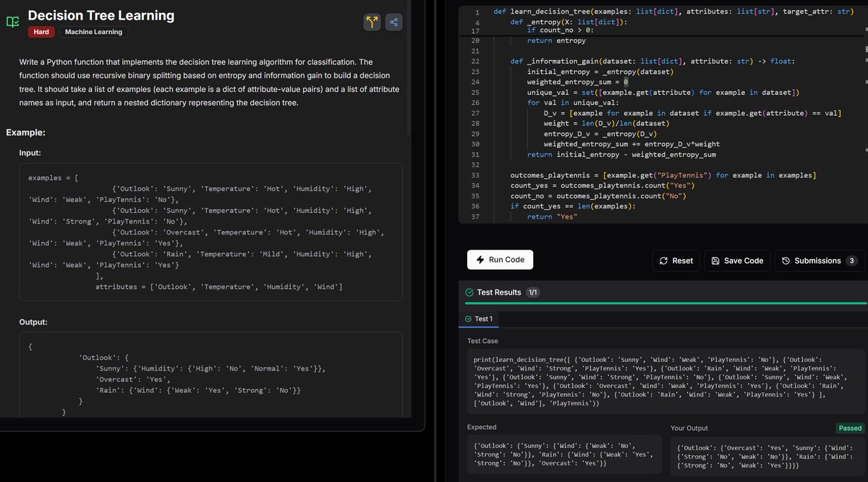
Task: Click the Input: label
Action: (x=30, y=153)
